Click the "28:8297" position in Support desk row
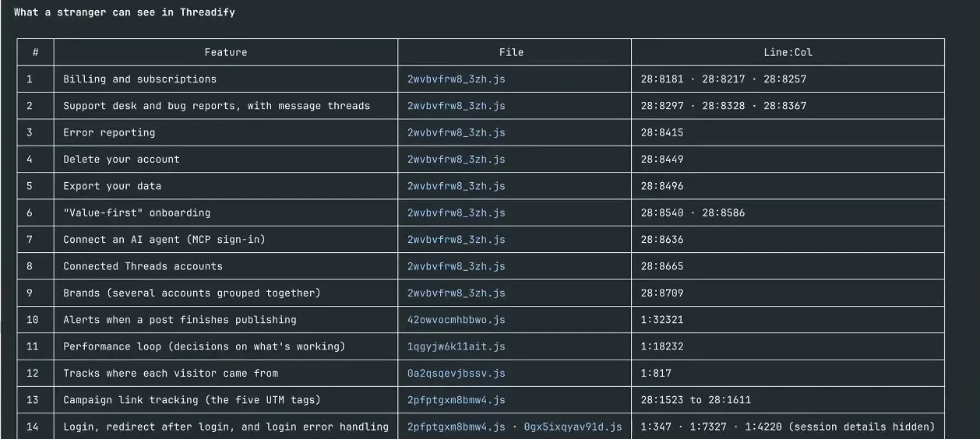Image resolution: width=980 pixels, height=439 pixels. (x=662, y=106)
